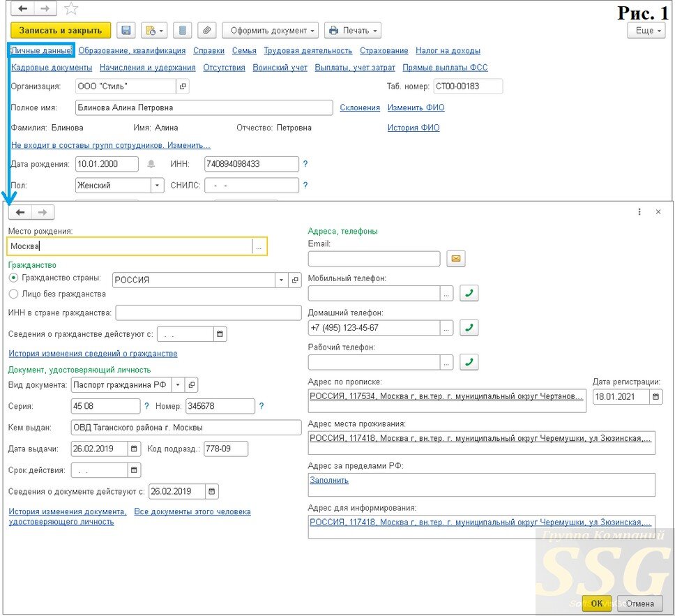This screenshot has height=616, width=675.
Task: Switch to Страхование section
Action: 384,51
